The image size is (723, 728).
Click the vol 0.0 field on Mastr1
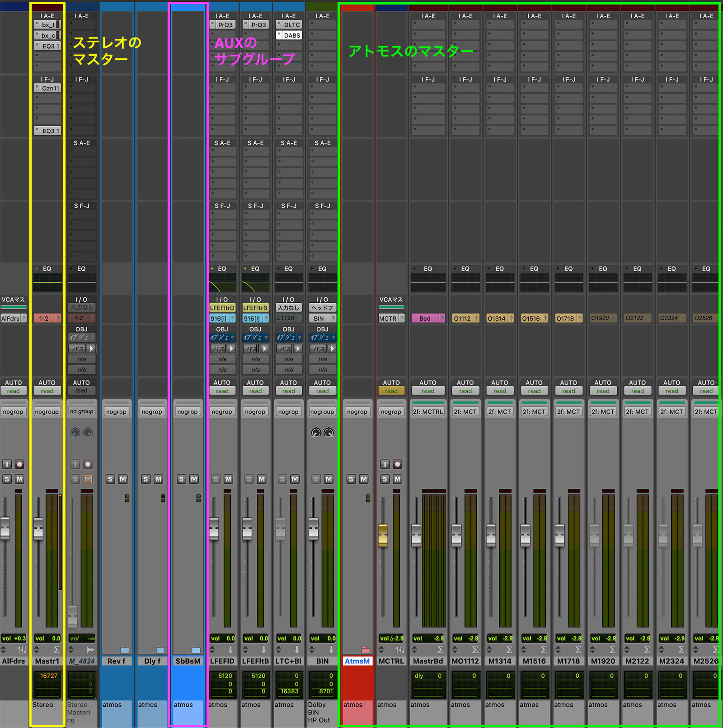[47, 638]
